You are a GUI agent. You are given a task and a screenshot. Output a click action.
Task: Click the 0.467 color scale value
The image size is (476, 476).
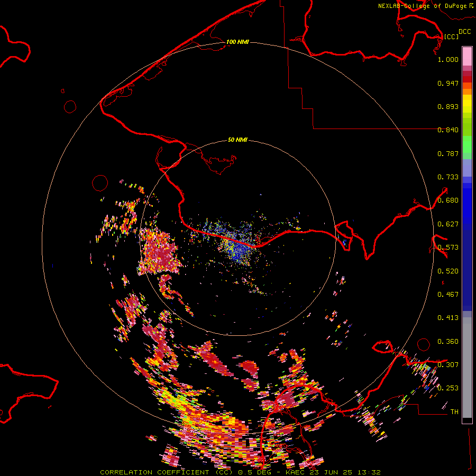(x=448, y=295)
